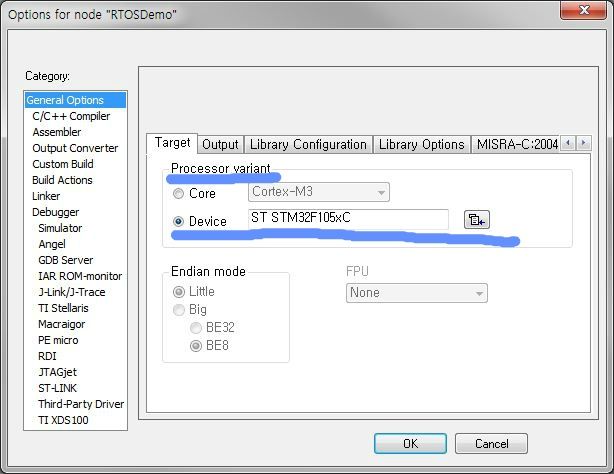Select the BE32 radio option
The height and width of the screenshot is (474, 614).
(x=196, y=327)
